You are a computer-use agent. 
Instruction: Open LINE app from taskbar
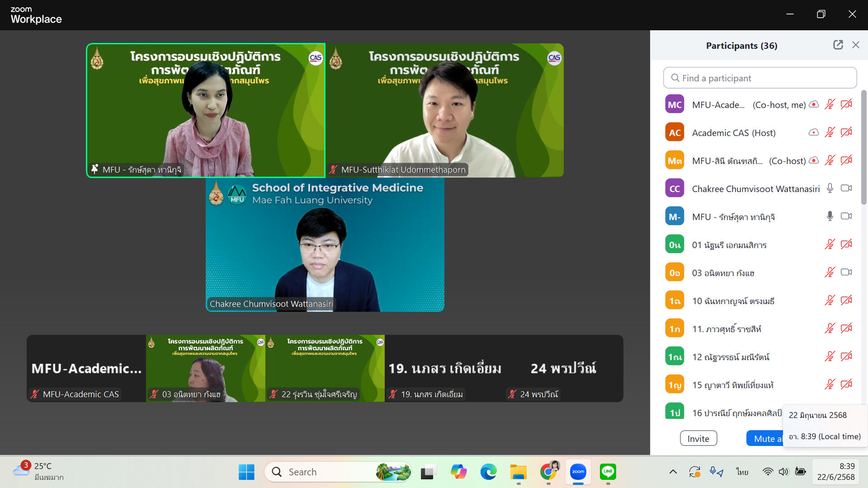tap(608, 472)
